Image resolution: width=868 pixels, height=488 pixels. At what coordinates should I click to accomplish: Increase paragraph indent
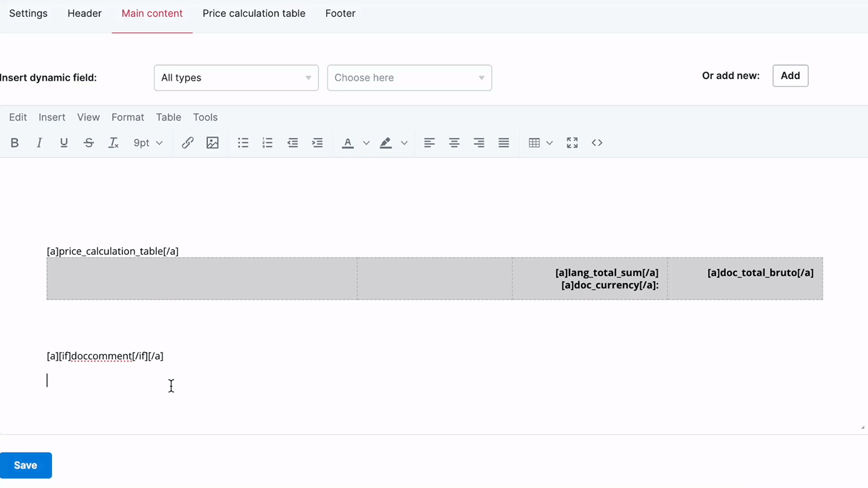pos(317,143)
